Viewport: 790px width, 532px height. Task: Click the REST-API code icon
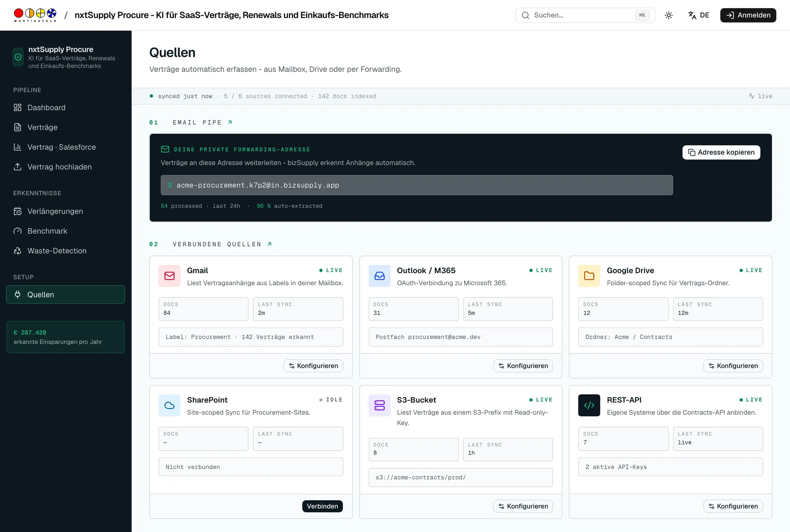[x=589, y=405]
